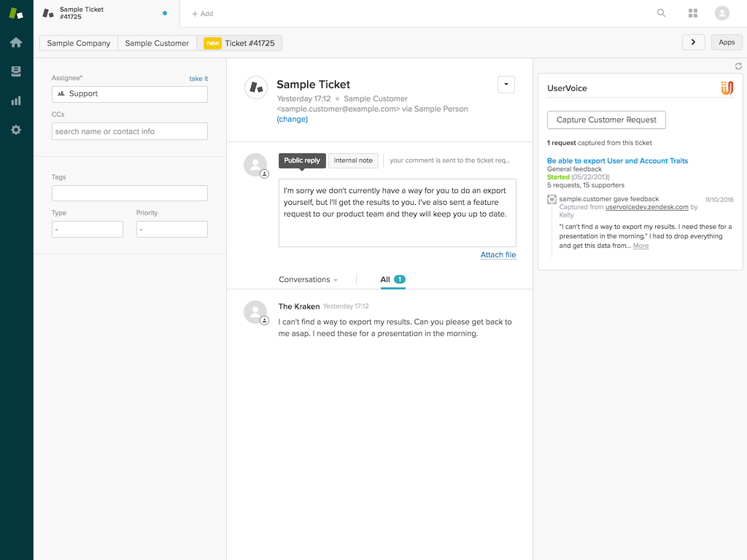This screenshot has width=747, height=560.
Task: Expand the Conversations filter dropdown
Action: (x=307, y=279)
